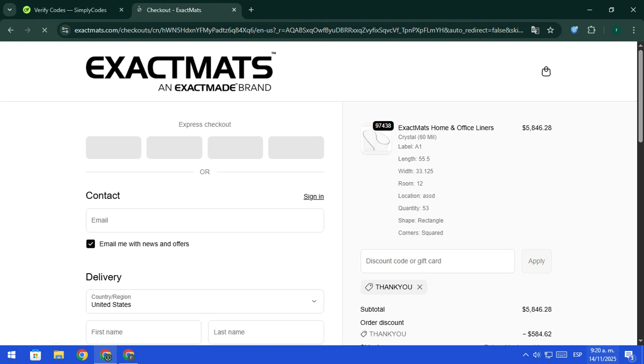644x364 pixels.
Task: Click the ExactMats logo
Action: tap(181, 72)
